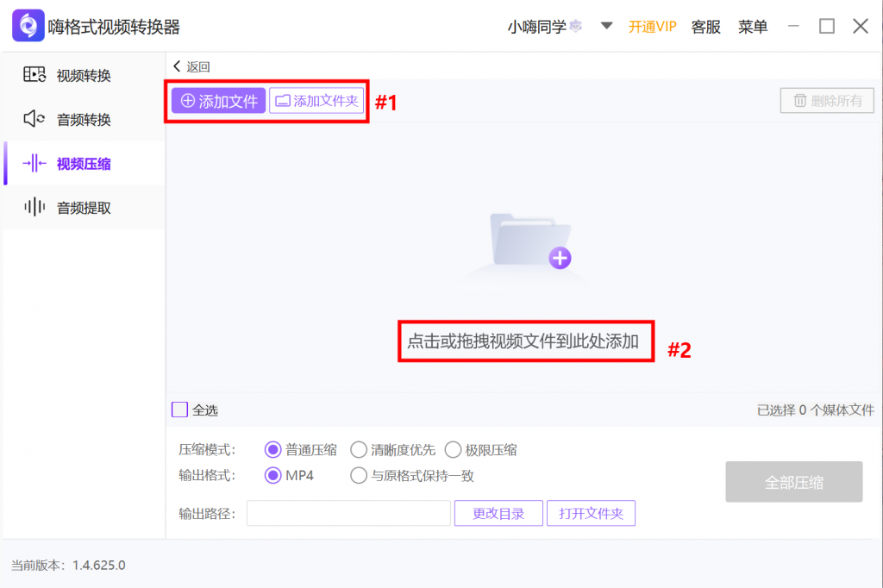This screenshot has height=588, width=883.
Task: Click the 输出路径 input field
Action: (348, 513)
